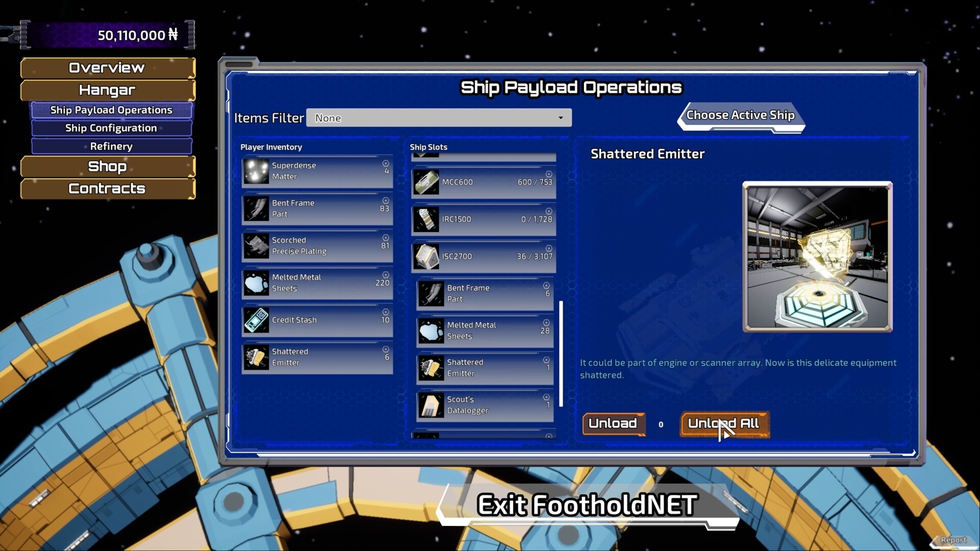Open the Bent Frame Part slot under ISC2700

[431, 293]
